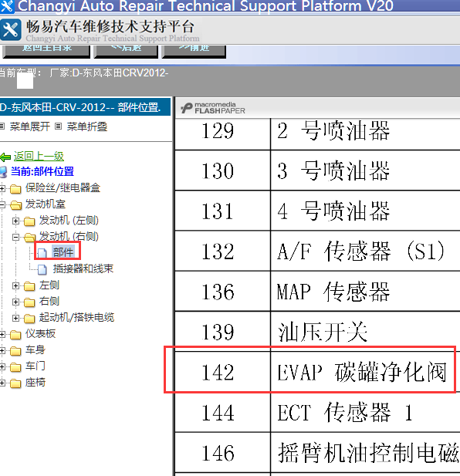Click 菜单折叠 to collapse the menu
460x476 pixels.
pyautogui.click(x=87, y=127)
